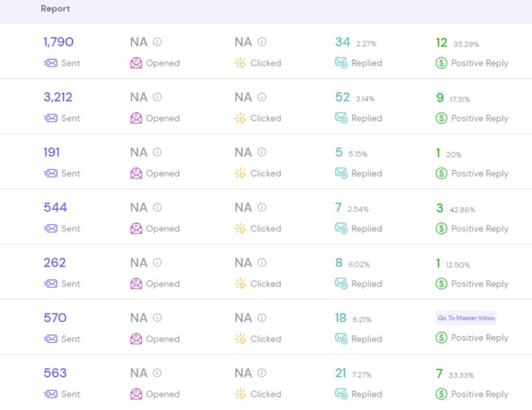Screen dimensions: 532x410
Task: Click the Clicked cursor icon in the 563 row
Action: point(240,394)
